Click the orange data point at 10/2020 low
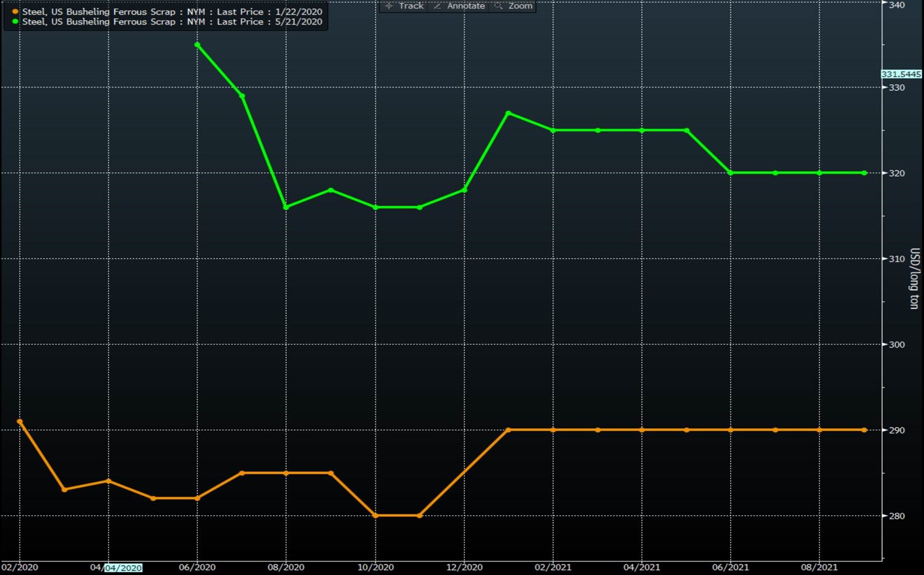The height and width of the screenshot is (575, 924). tap(375, 516)
